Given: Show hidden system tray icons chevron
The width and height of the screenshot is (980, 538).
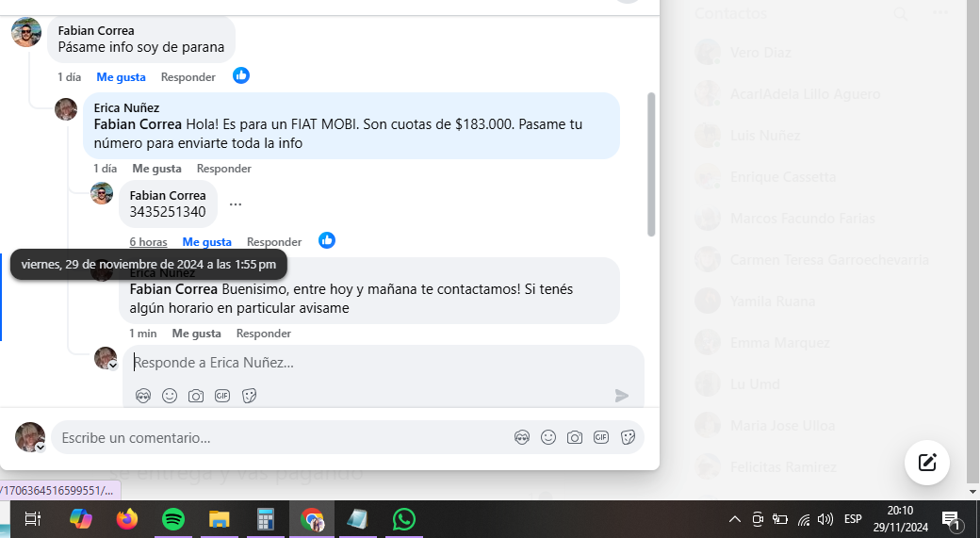Looking at the screenshot, I should coord(735,519).
